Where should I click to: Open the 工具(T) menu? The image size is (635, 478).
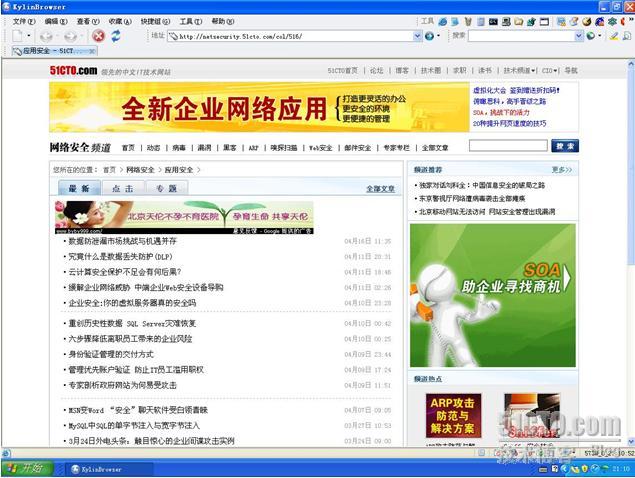click(x=191, y=21)
